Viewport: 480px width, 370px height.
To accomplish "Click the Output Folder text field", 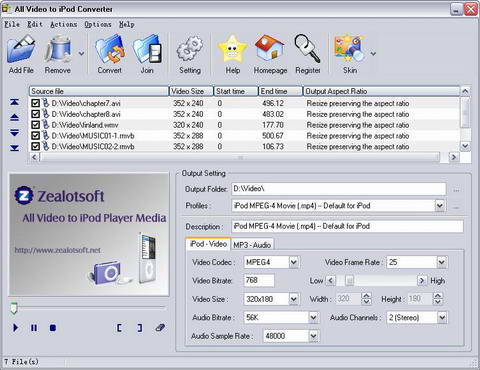I will 339,189.
